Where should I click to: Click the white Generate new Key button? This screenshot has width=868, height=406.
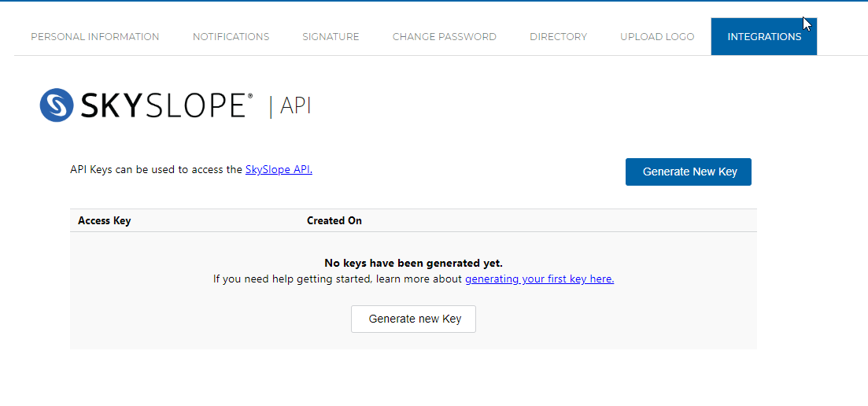tap(413, 319)
